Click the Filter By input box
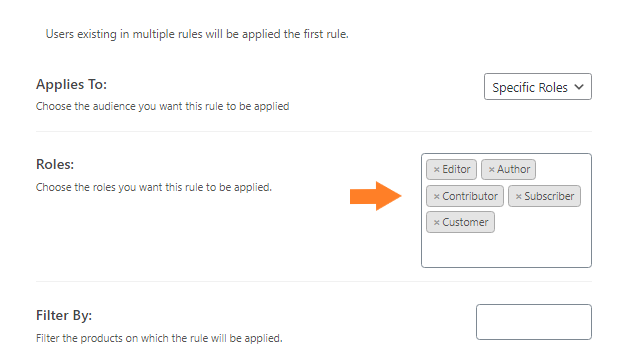633x362 pixels. (x=534, y=322)
